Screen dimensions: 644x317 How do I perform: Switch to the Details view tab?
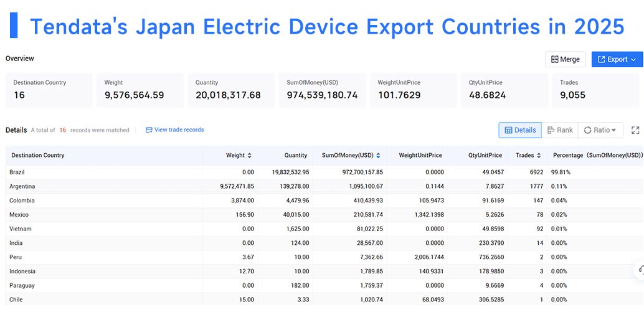pyautogui.click(x=520, y=130)
